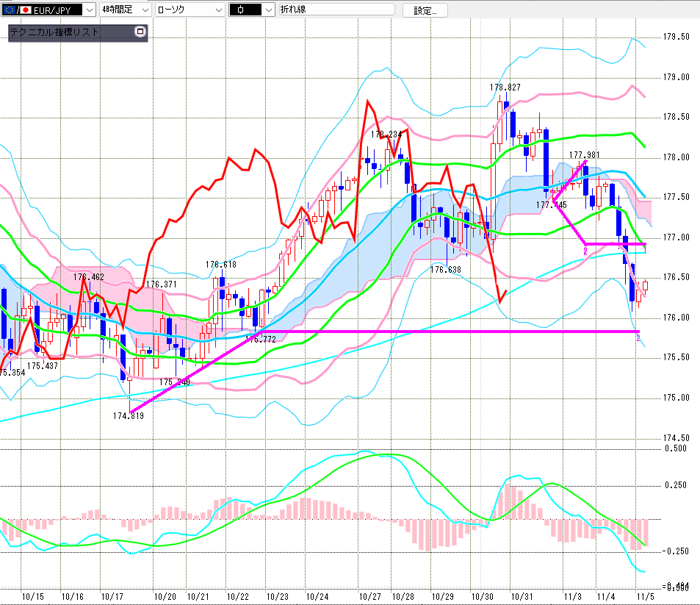
Task: Focus the 折れ線 text field
Action: tap(335, 10)
